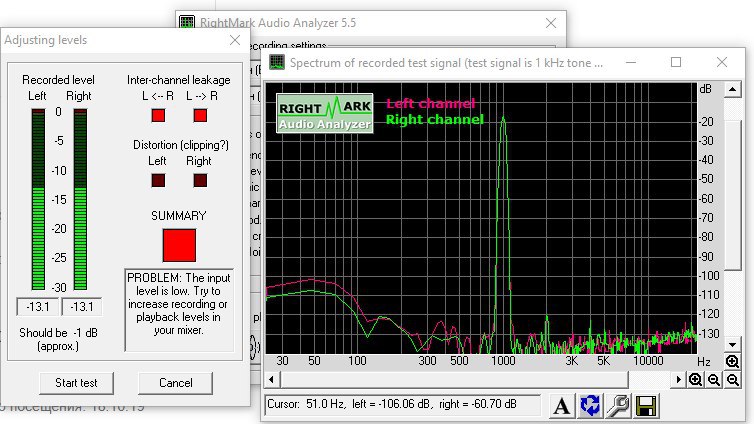Click the '-100' dB axis label
The height and width of the screenshot is (424, 754).
tap(709, 275)
